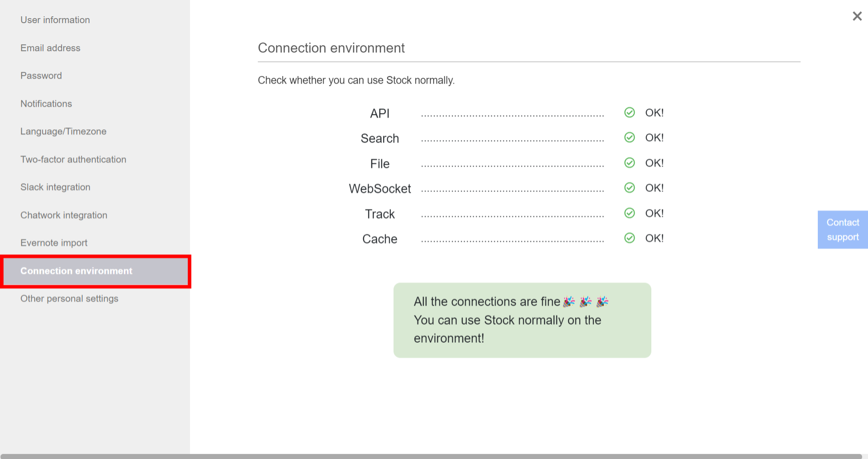Switch to the Email address section

[50, 48]
